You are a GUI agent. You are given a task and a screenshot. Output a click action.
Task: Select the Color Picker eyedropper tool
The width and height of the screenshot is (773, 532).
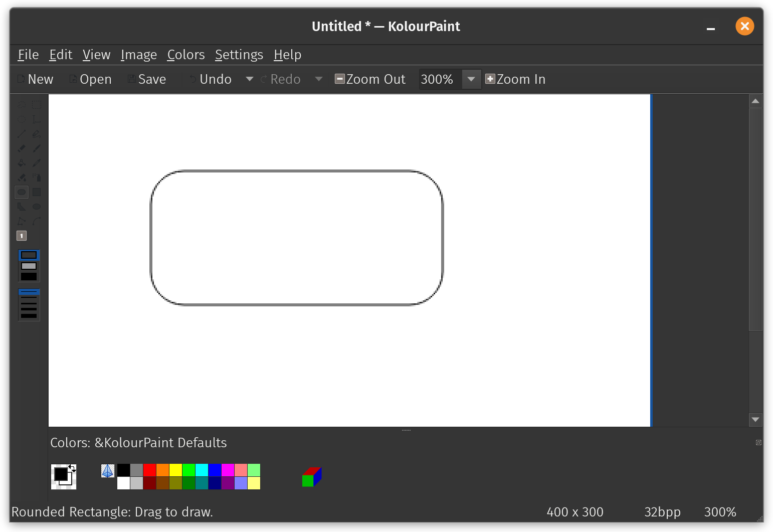click(37, 163)
